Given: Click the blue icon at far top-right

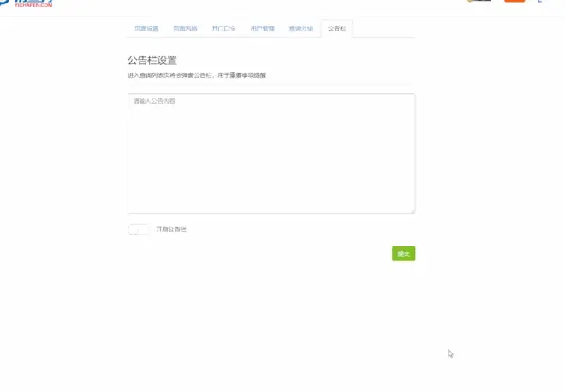Looking at the screenshot, I should point(539,1).
